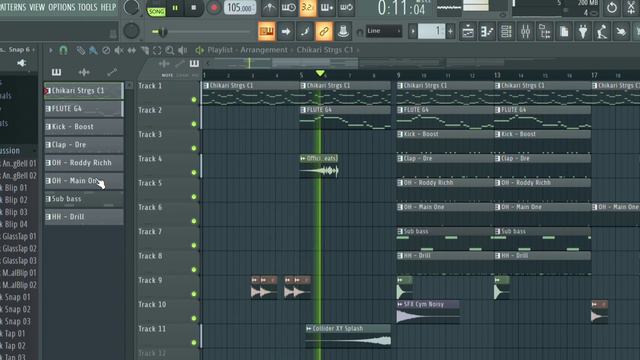
Task: Select the pattern number field
Action: click(431, 31)
